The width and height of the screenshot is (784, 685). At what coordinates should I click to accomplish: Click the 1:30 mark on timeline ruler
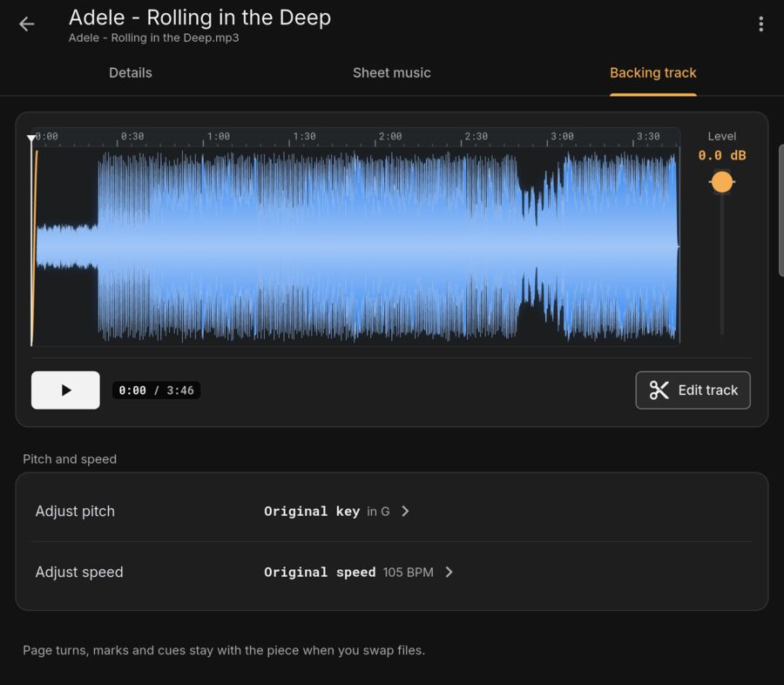click(x=305, y=136)
